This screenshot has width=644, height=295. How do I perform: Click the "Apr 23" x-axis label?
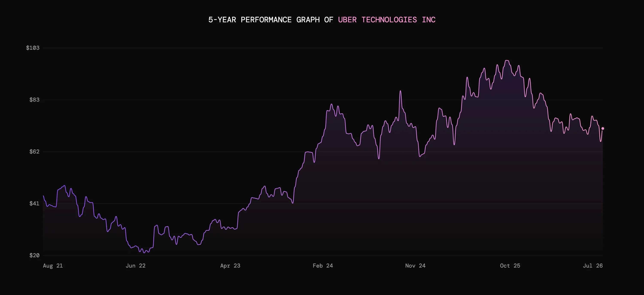230,266
